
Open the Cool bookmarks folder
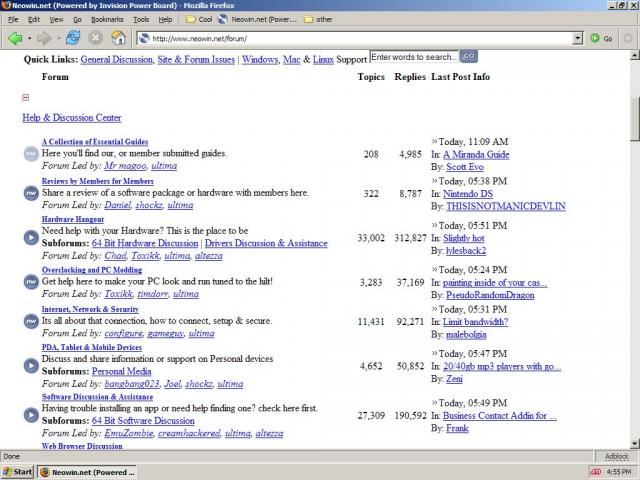199,19
